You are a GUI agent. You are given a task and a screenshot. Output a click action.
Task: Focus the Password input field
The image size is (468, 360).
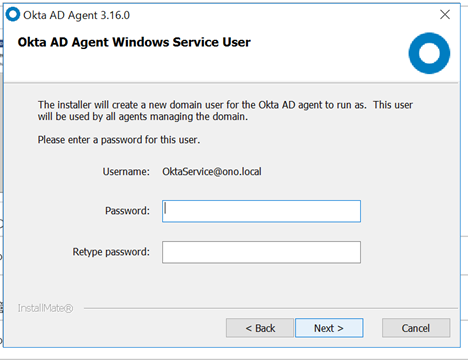[x=261, y=211]
